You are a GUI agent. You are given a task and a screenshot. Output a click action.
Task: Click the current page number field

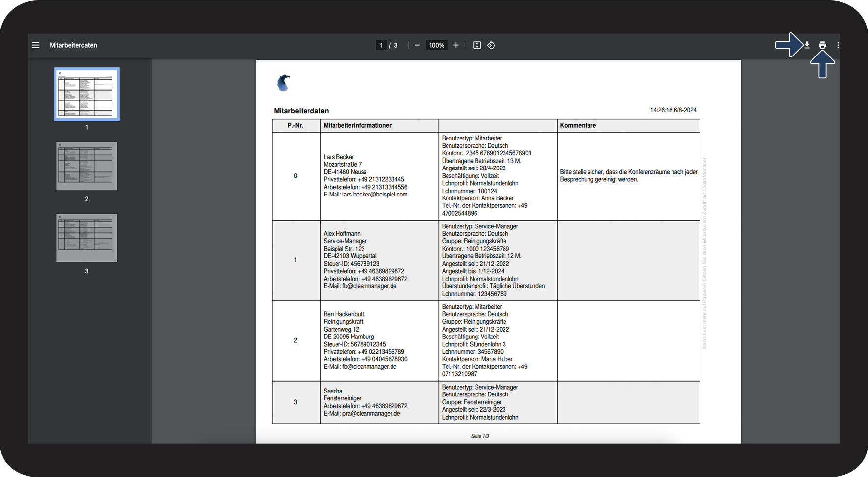[x=381, y=45]
